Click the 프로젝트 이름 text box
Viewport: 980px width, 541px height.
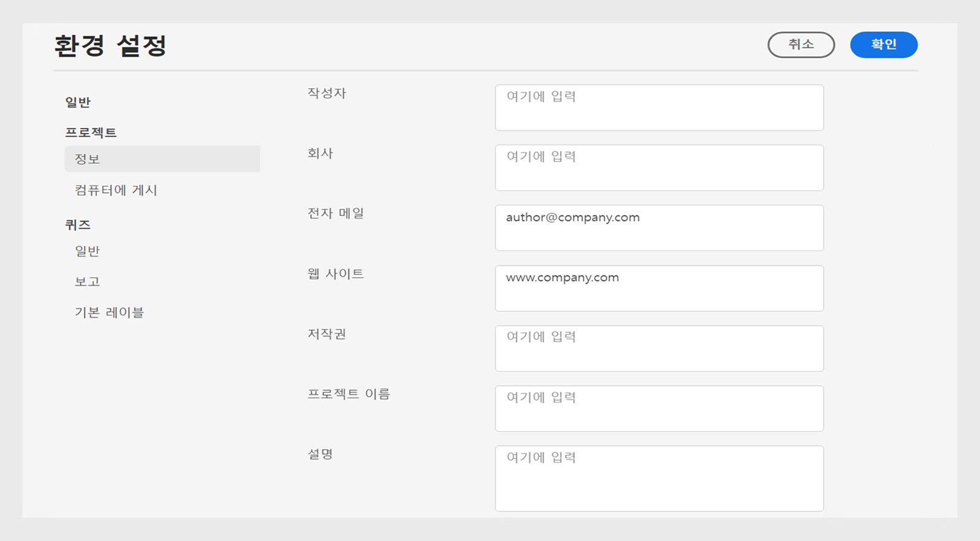[x=658, y=408]
